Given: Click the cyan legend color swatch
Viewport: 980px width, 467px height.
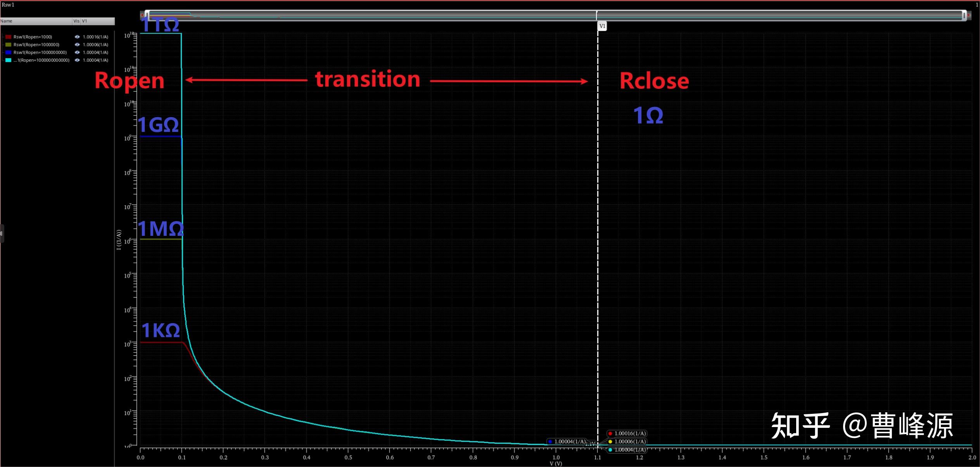Looking at the screenshot, I should click(8, 60).
